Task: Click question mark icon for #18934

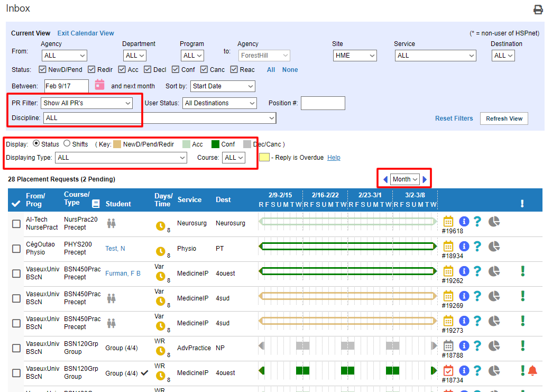Action: [477, 246]
